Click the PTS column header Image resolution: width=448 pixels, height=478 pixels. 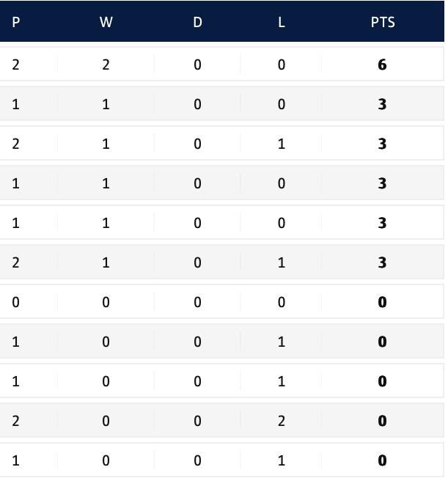pyautogui.click(x=383, y=22)
